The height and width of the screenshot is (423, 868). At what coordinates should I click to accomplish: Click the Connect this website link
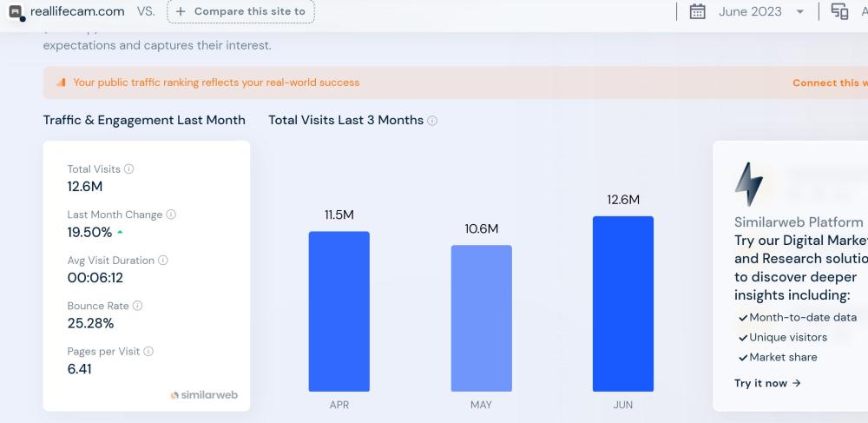[x=829, y=83]
